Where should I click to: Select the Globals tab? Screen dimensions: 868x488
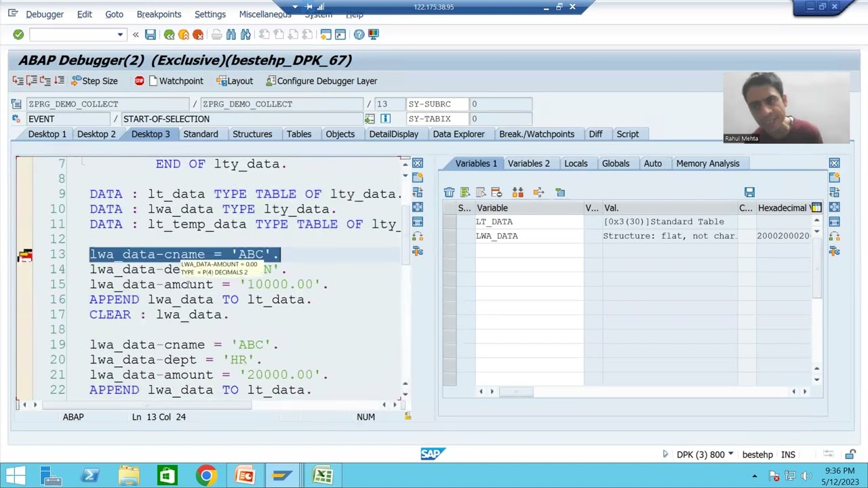(x=616, y=163)
